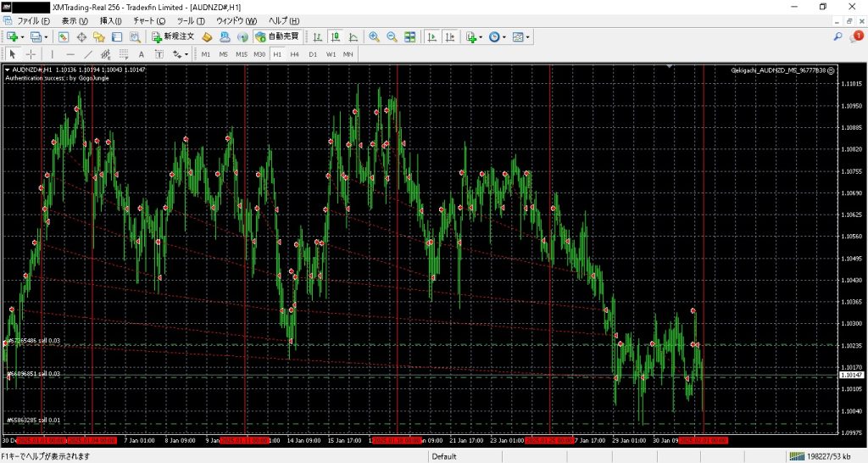Select the crosshair cursor tool
Viewport: 868px width, 463px height.
click(31, 54)
